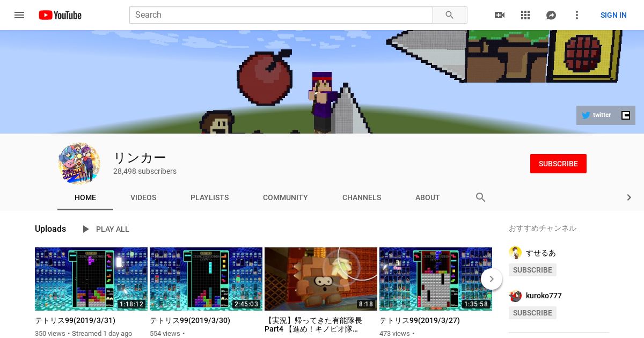
Task: Subscribe to すせるあ channel
Action: tap(532, 270)
